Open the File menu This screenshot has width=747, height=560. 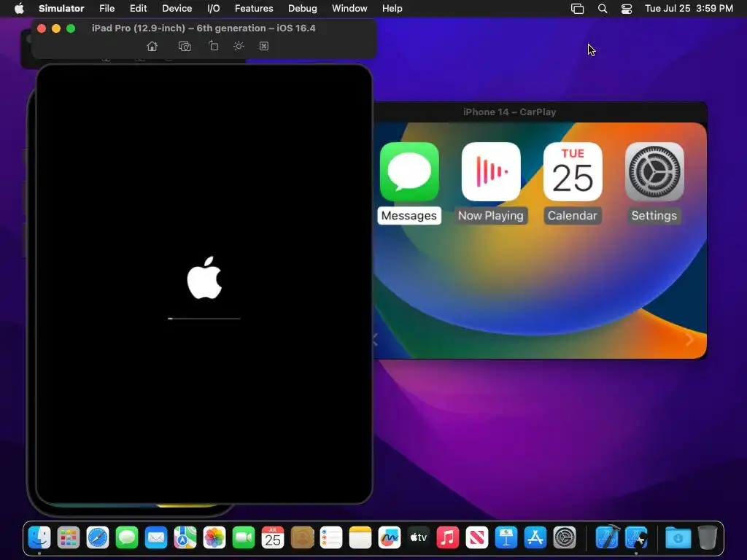(107, 8)
